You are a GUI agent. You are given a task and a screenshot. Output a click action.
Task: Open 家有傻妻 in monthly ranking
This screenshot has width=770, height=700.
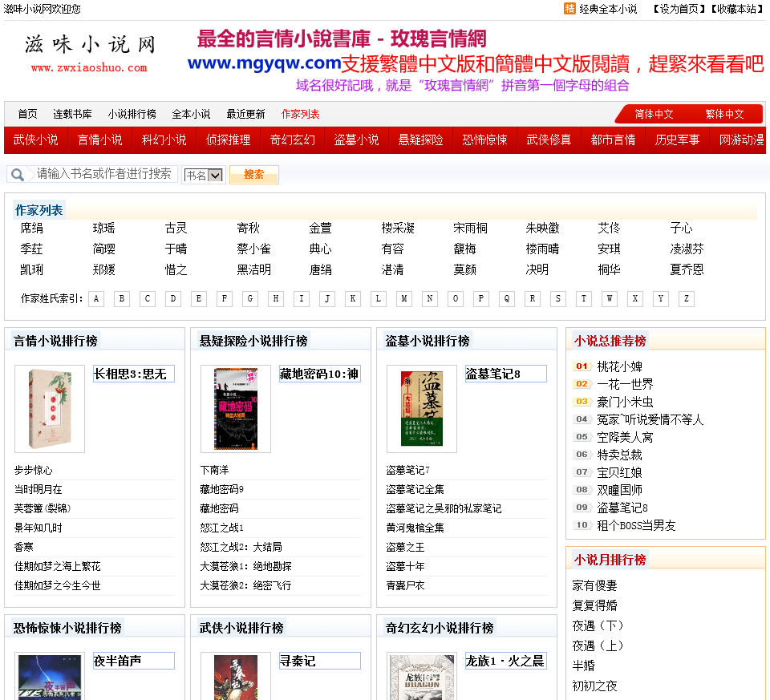(594, 585)
